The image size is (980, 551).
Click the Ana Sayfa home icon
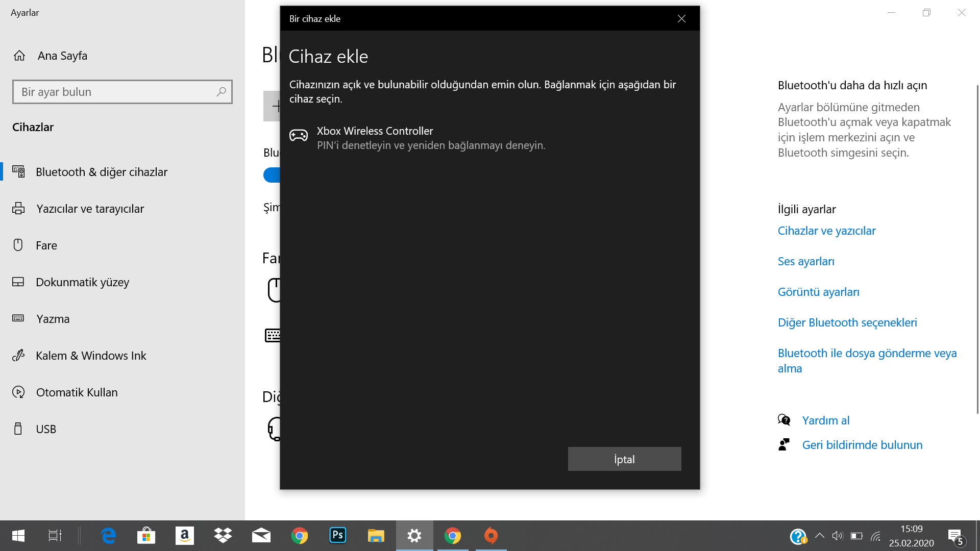tap(19, 56)
